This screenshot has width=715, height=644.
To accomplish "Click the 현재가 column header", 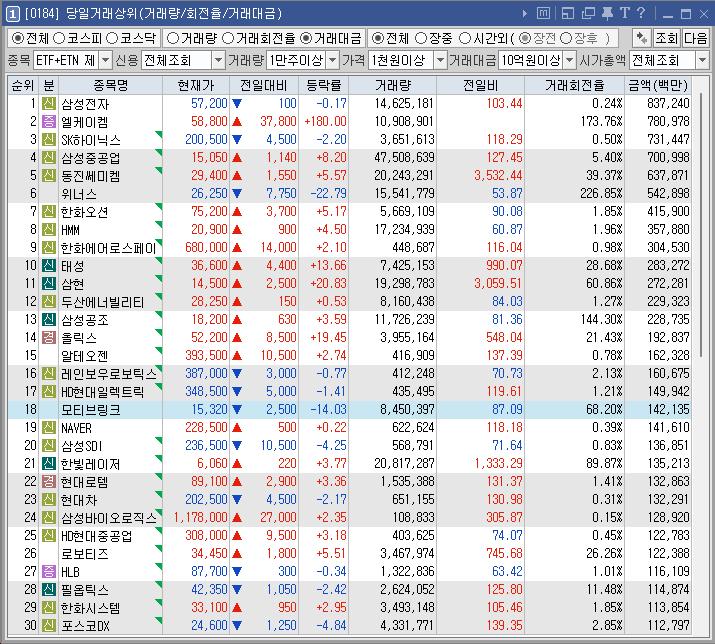I will tap(196, 85).
